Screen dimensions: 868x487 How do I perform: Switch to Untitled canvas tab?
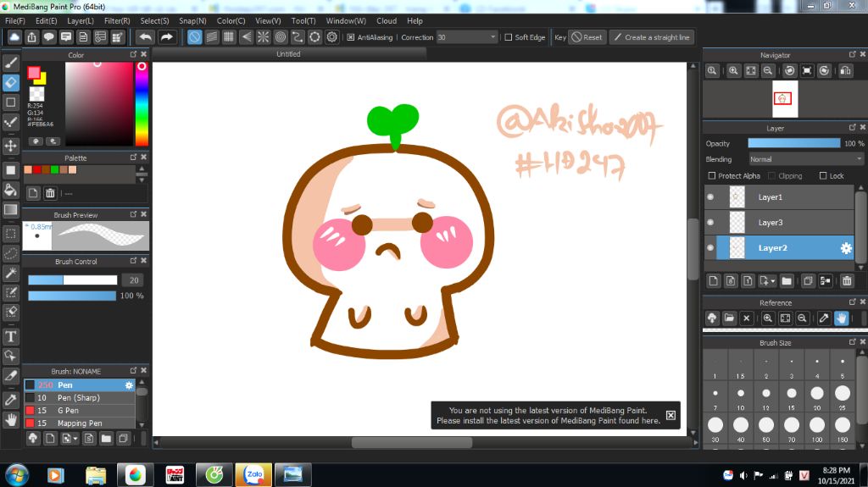coord(288,53)
